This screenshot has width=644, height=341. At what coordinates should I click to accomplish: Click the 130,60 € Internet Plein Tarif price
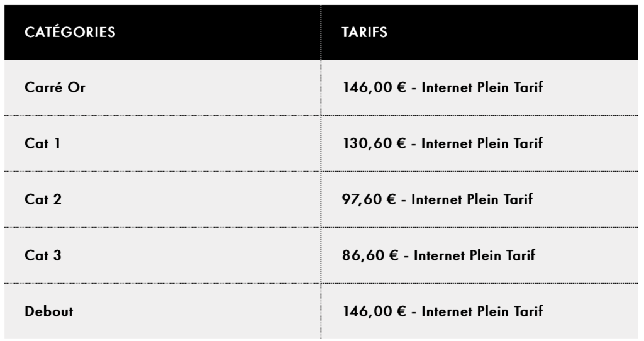(x=443, y=143)
